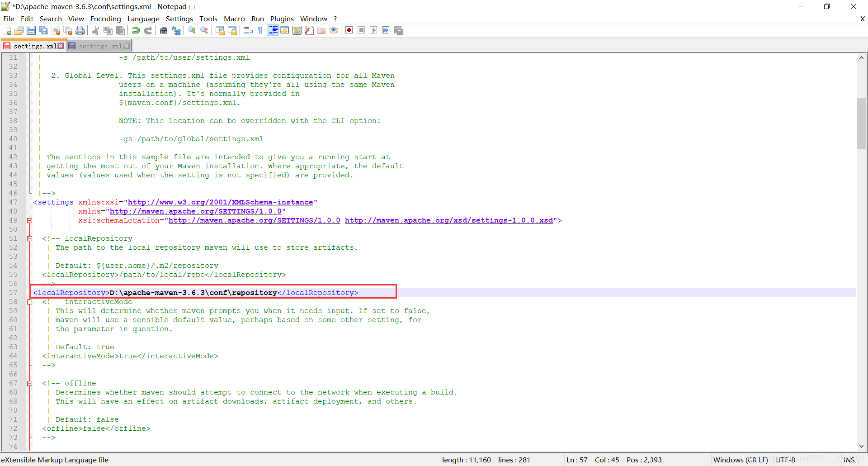Follow the settings-1.0.0.xsd link
This screenshot has height=466, width=868.
449,220
